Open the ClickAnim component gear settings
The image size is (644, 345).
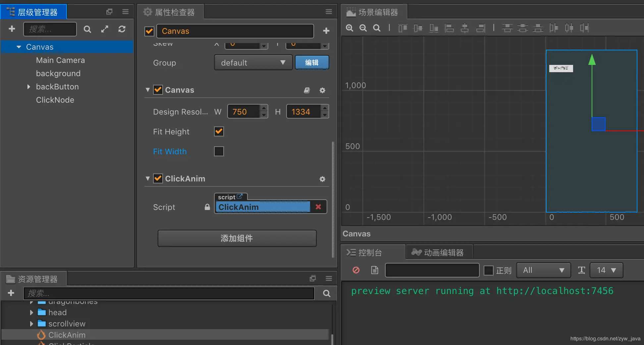click(x=322, y=179)
